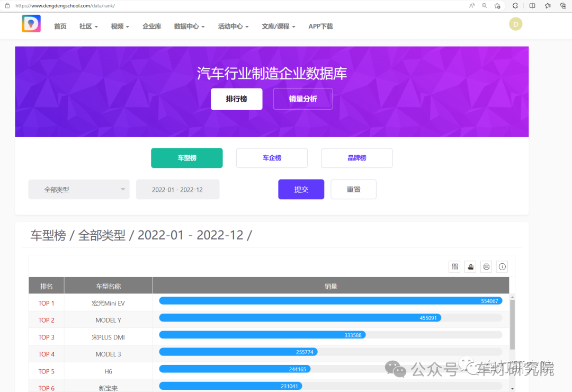
Task: Expand the 视频 menu
Action: tap(120, 26)
